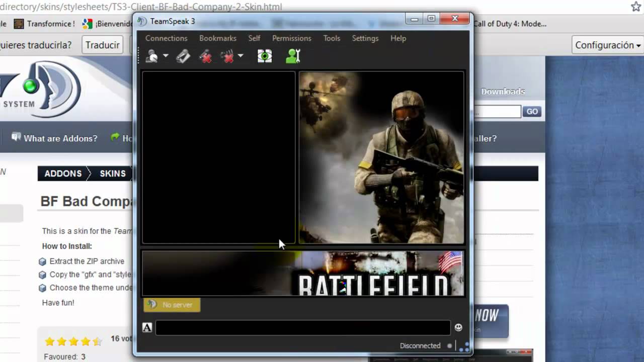Click the Battlefield banner image
This screenshot has width=644, height=362.
tap(303, 274)
